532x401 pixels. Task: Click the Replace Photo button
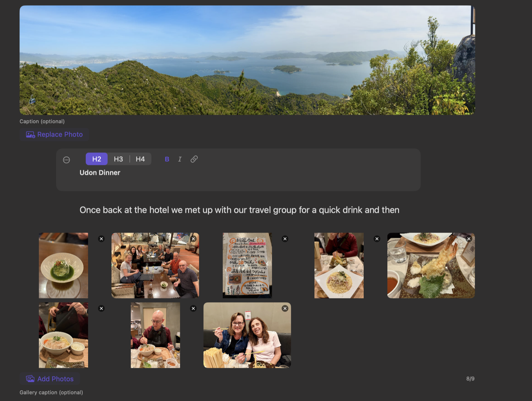click(54, 135)
